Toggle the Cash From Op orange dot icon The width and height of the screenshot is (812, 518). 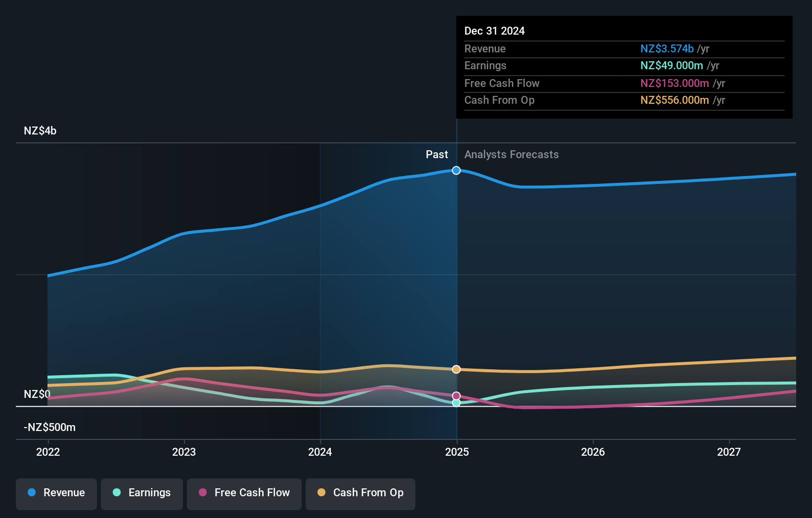click(x=322, y=492)
